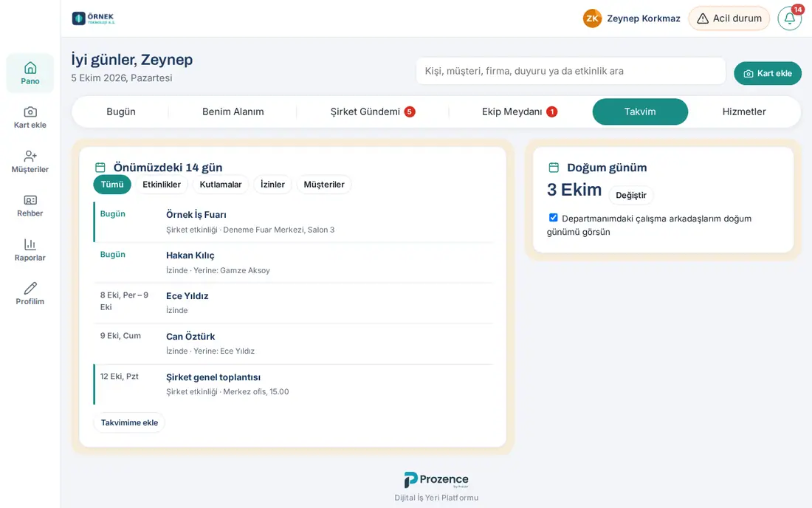The width and height of the screenshot is (812, 508).
Task: Open Can Öztürk leave entry
Action: point(293,343)
